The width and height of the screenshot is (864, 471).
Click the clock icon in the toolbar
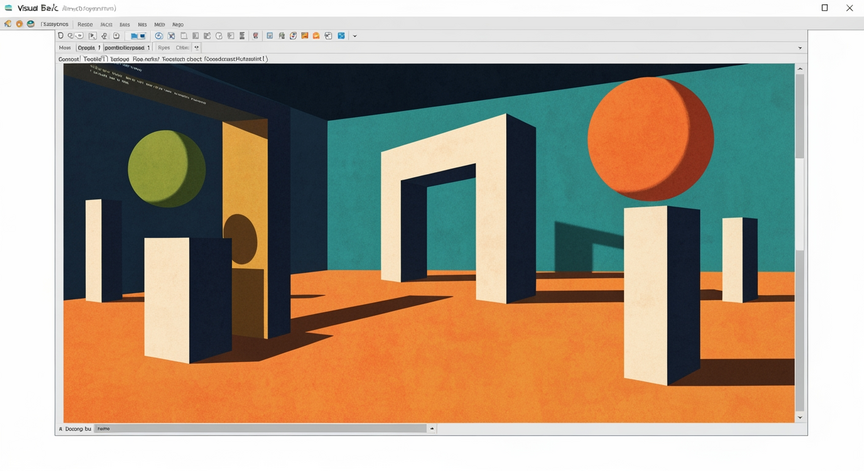point(116,36)
